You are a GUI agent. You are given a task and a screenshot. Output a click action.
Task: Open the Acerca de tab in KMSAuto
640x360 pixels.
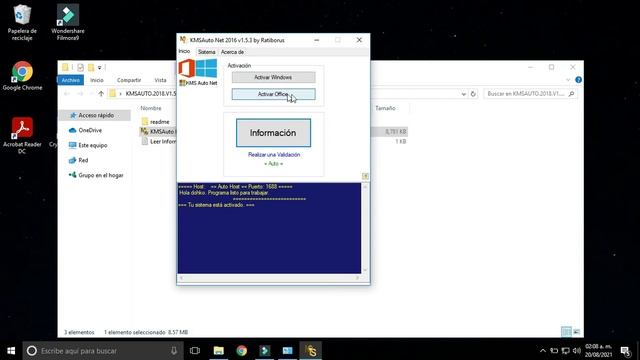point(232,52)
